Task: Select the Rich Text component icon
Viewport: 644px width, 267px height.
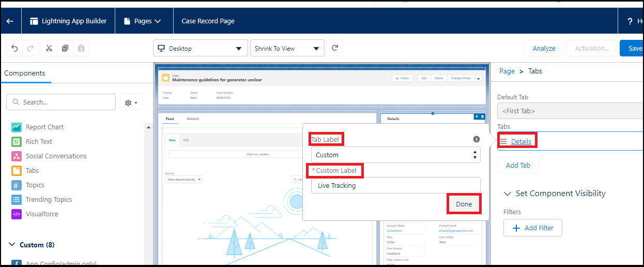Action: point(17,141)
